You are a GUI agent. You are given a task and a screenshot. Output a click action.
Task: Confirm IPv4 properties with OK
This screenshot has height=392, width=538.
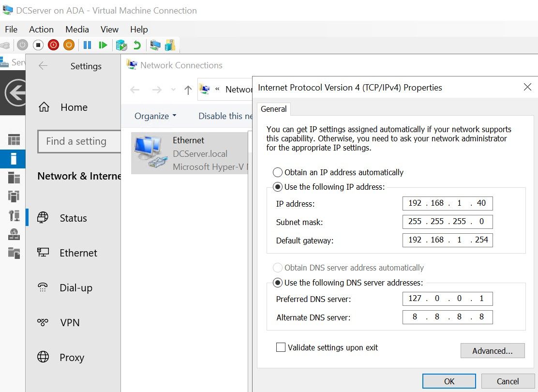(448, 381)
